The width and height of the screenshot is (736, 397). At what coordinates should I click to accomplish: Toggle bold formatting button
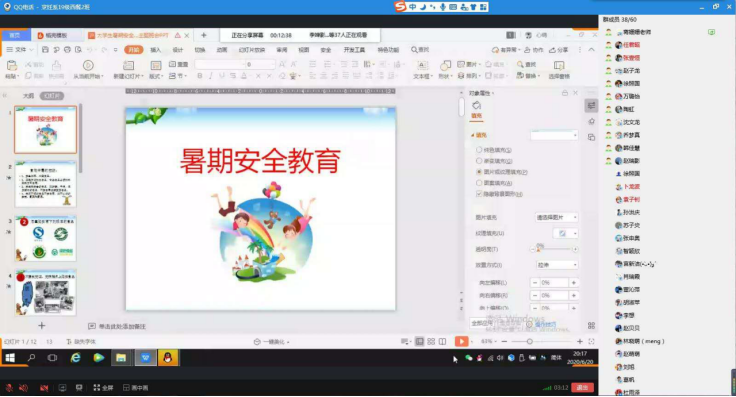(200, 76)
